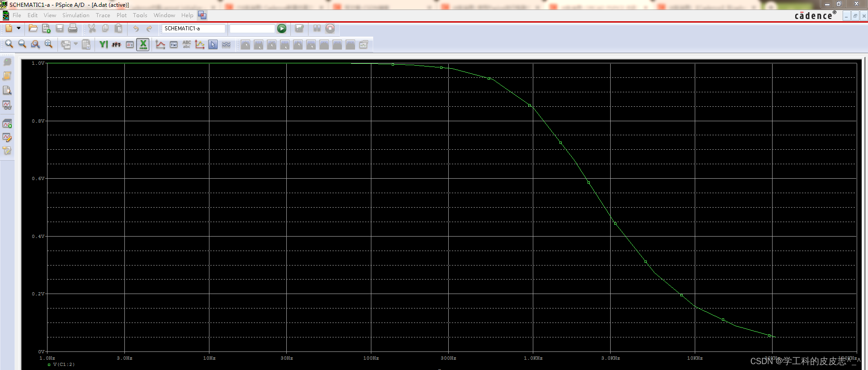The image size is (868, 370).
Task: Click the ABC text label tool
Action: pos(187,44)
